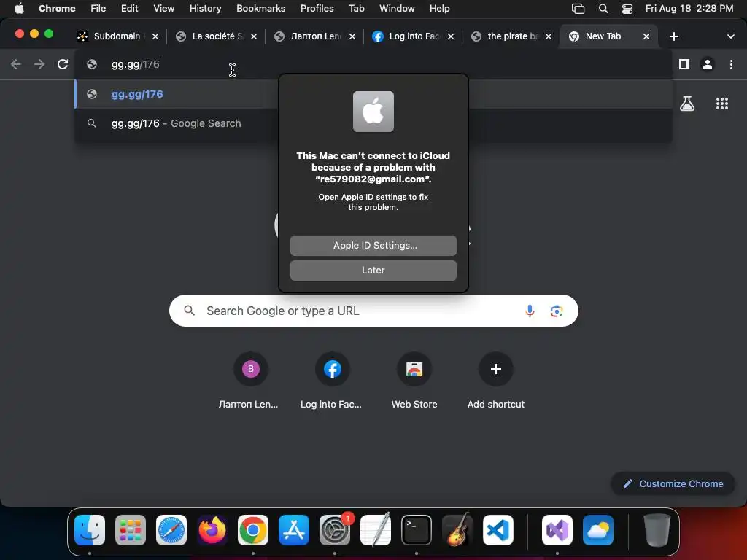Image resolution: width=747 pixels, height=560 pixels.
Task: Open the View menu
Action: tap(164, 9)
